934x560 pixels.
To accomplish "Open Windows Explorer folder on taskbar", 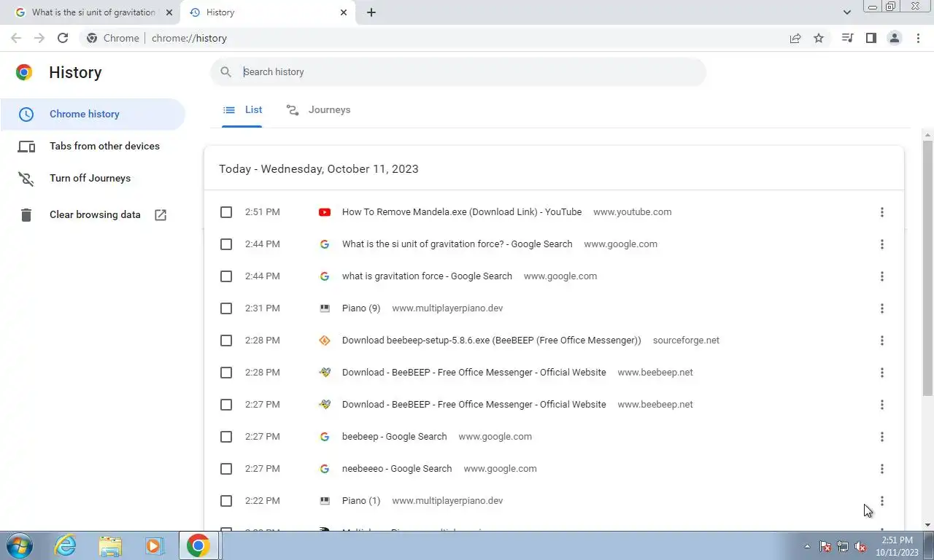I will (x=110, y=545).
